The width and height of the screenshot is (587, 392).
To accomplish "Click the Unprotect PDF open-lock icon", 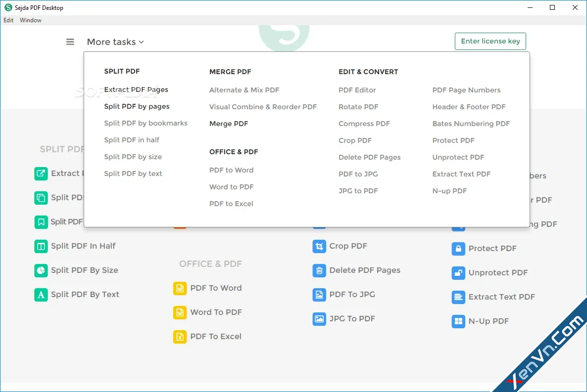I will [458, 273].
